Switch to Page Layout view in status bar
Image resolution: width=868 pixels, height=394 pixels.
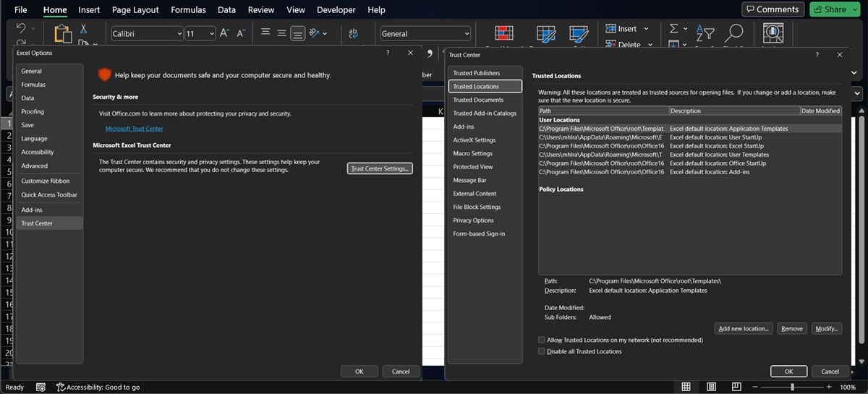(711, 387)
